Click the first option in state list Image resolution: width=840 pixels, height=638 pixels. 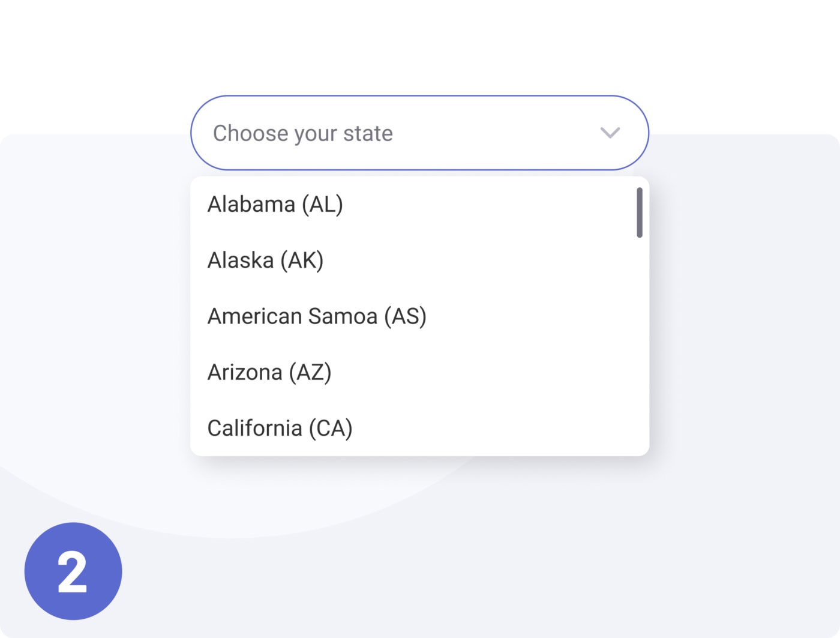coord(275,205)
